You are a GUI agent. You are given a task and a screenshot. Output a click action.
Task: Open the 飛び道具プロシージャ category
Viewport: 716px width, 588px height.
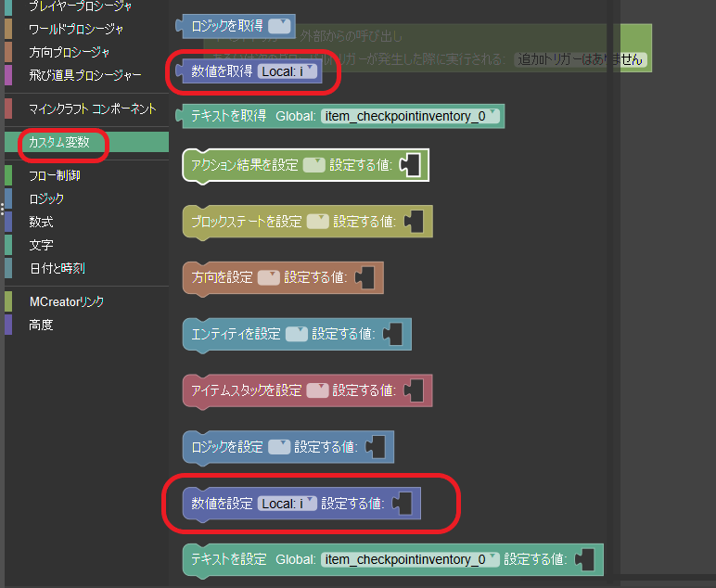pyautogui.click(x=84, y=74)
